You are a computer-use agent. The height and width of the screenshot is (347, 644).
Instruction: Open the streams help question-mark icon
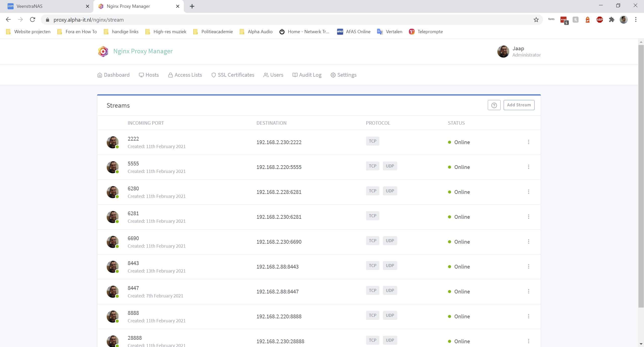pyautogui.click(x=494, y=105)
